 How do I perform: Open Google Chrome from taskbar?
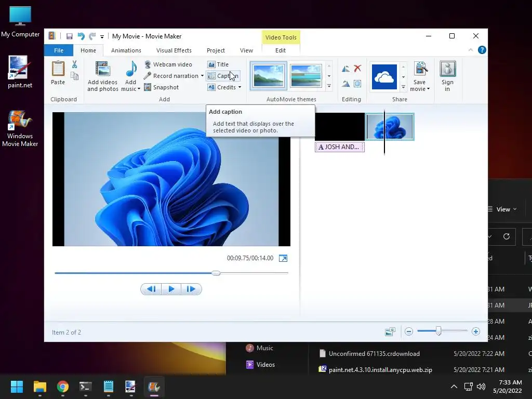point(63,387)
